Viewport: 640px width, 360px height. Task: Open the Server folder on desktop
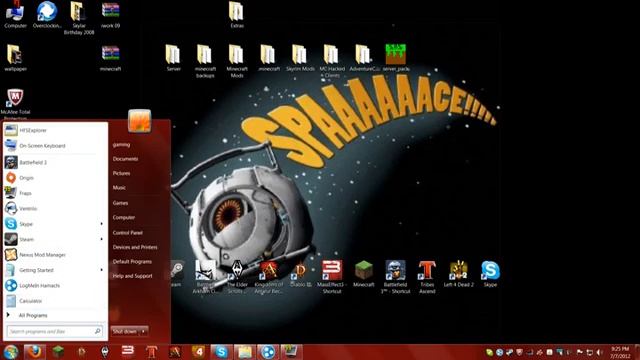(x=173, y=58)
